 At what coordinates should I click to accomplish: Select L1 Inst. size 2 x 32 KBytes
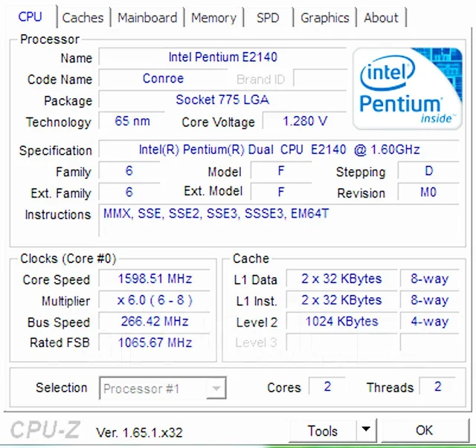click(x=342, y=300)
